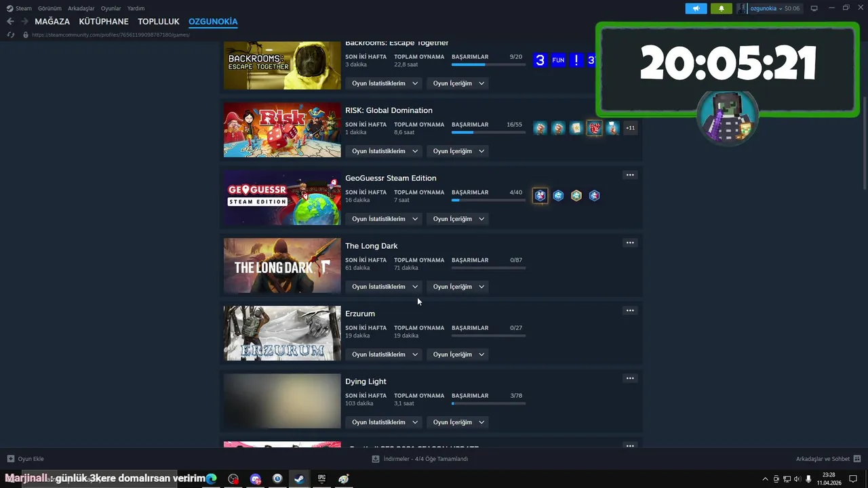Click the Big Picture mode monitor icon
This screenshot has height=488, width=868.
click(x=814, y=8)
